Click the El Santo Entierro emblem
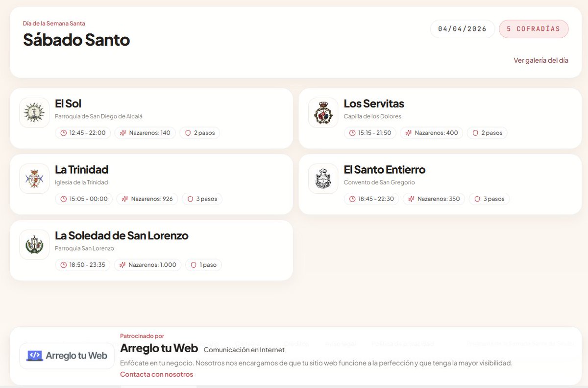Viewport: 588px width, 388px height. tap(323, 179)
